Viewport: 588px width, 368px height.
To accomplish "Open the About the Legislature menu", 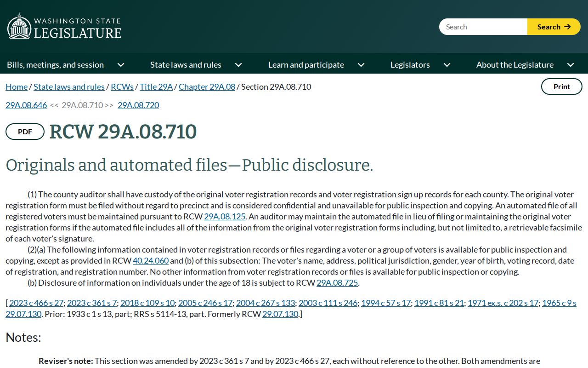I will pos(515,65).
